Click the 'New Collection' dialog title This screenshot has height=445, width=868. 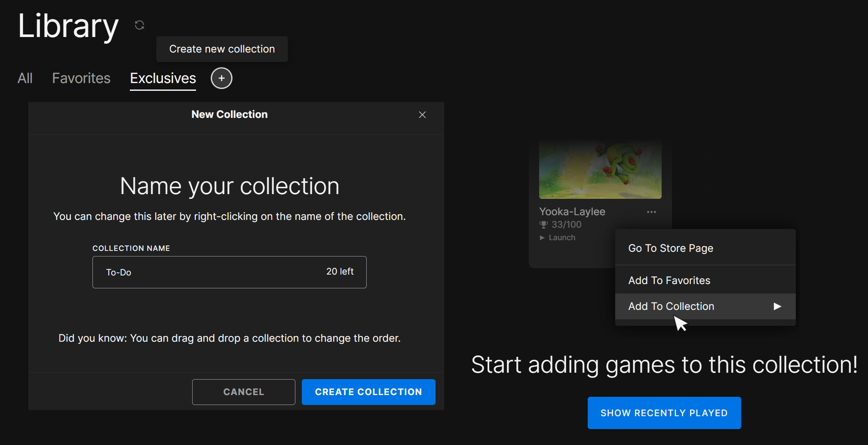click(230, 114)
